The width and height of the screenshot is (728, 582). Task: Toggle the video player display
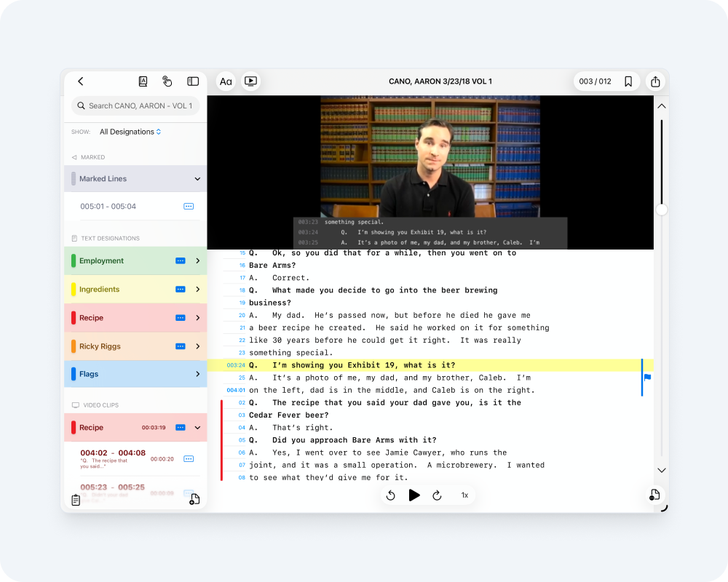point(250,81)
